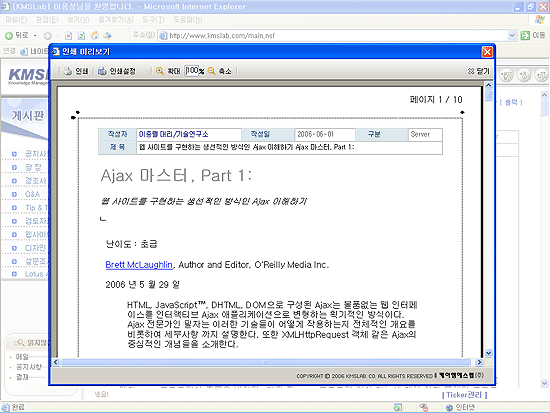Open print setup (인쇄설정) in preview toolbar

click(117, 71)
